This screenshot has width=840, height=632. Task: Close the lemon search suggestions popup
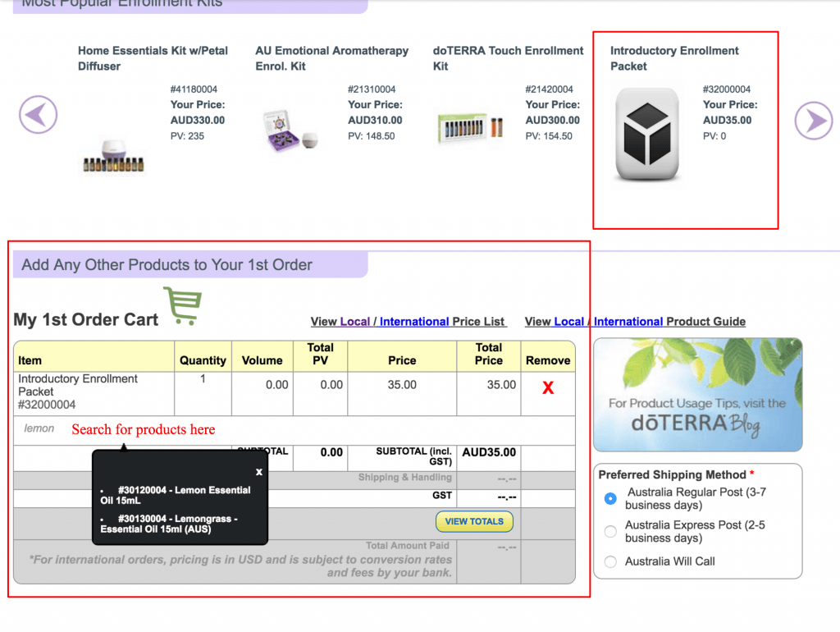pos(258,472)
